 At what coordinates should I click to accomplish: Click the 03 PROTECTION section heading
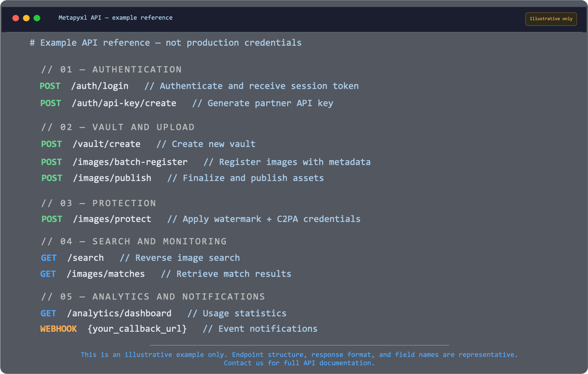click(x=99, y=203)
